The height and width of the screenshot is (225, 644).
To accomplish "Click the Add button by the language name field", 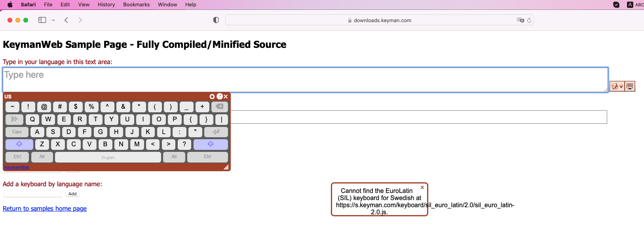I will click(x=72, y=194).
